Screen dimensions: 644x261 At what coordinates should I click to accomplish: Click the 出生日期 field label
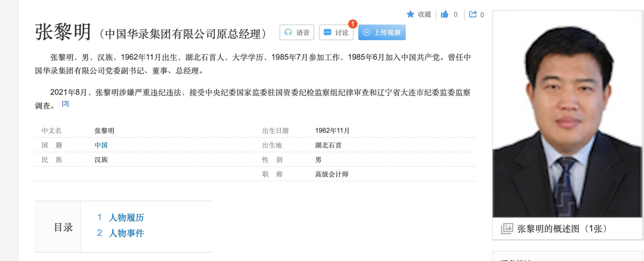click(x=275, y=131)
